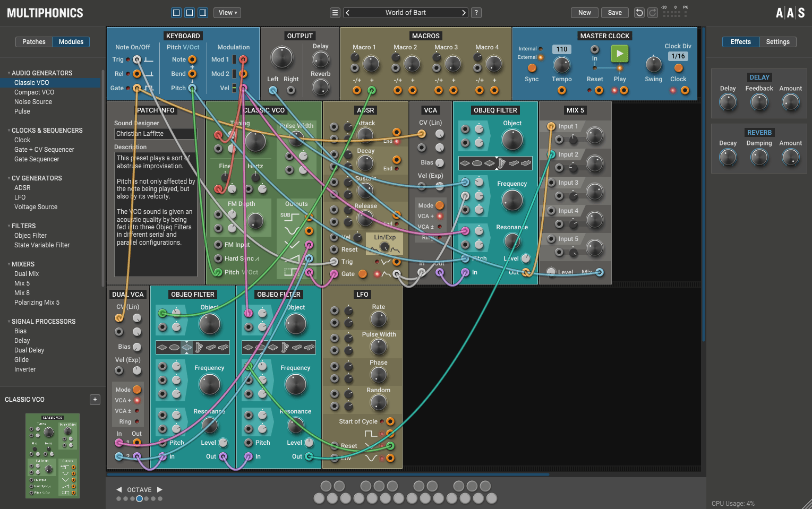The width and height of the screenshot is (812, 509).
Task: Go to the next preset with right arrow
Action: pyautogui.click(x=464, y=13)
